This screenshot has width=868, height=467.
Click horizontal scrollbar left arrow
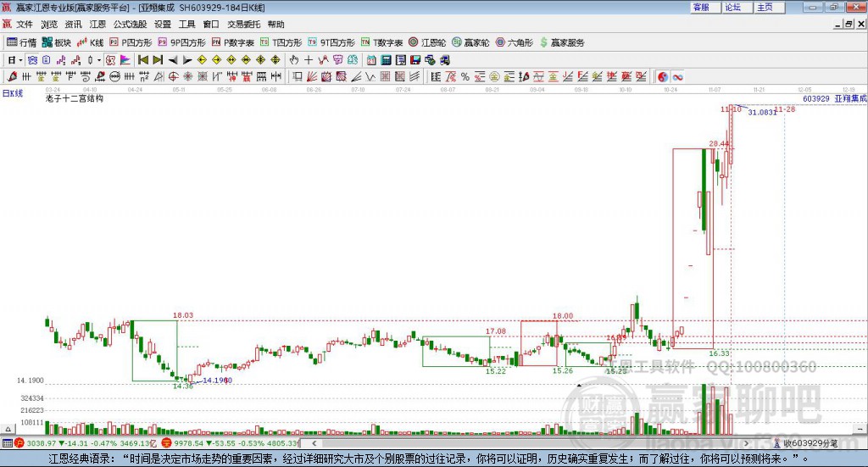click(x=314, y=443)
